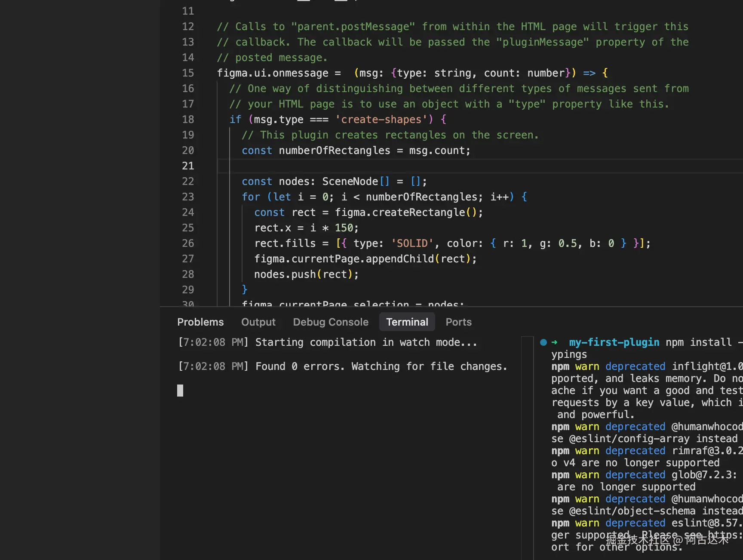This screenshot has width=743, height=560.
Task: Click line number 11 in the gutter
Action: (x=188, y=11)
